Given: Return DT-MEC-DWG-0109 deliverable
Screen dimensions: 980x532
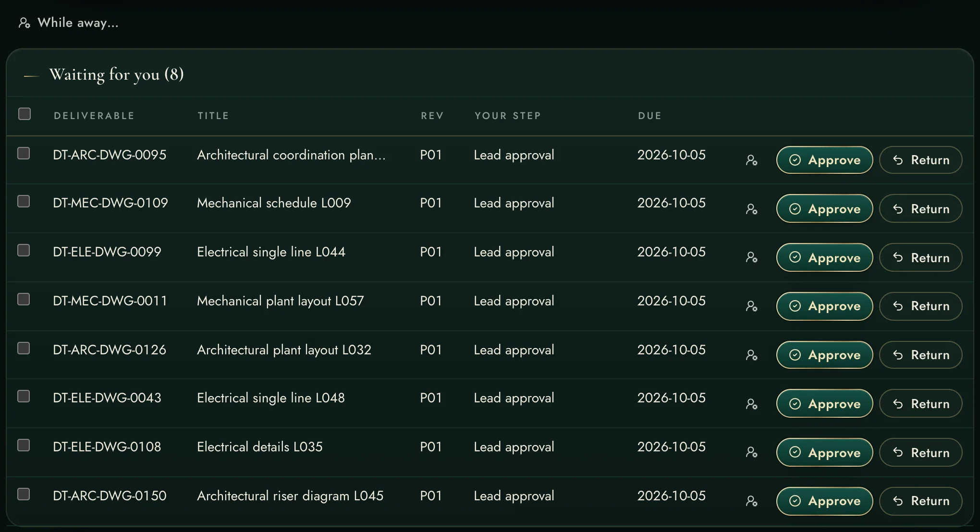Looking at the screenshot, I should point(920,208).
